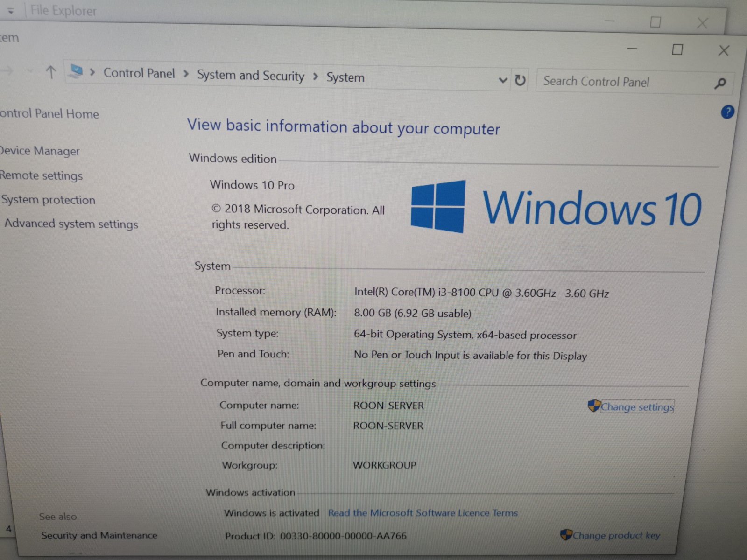This screenshot has height=560, width=747.
Task: Expand the chevron before Control Panel breadcrumb
Action: 92,72
